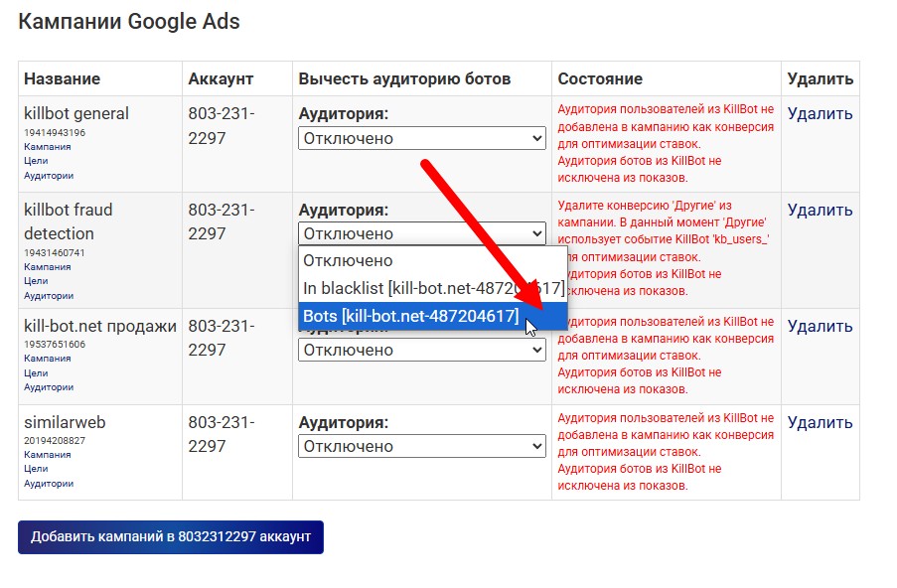The image size is (897, 588).
Task: Open 'Кампания' link under killbot fraud detection
Action: 48,266
